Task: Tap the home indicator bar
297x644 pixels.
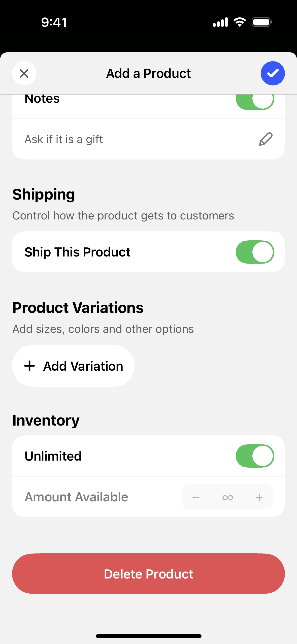Action: (x=148, y=636)
